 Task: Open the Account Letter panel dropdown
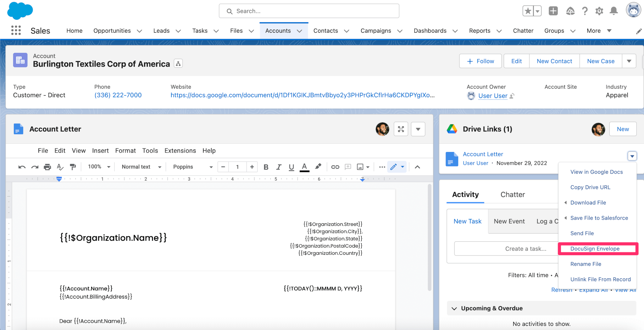pyautogui.click(x=418, y=129)
